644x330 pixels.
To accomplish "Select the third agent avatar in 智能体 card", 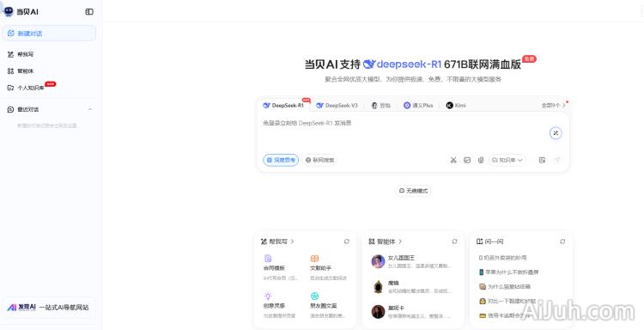I will tap(379, 311).
